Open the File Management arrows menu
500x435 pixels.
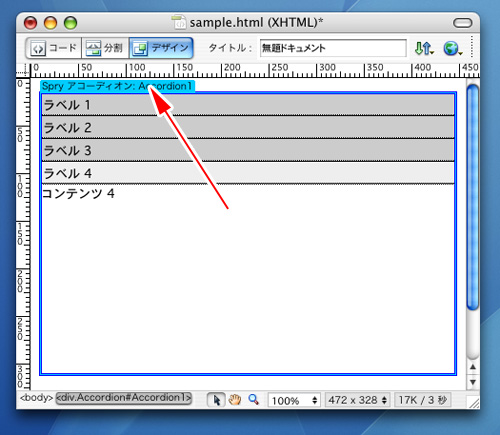(x=424, y=49)
